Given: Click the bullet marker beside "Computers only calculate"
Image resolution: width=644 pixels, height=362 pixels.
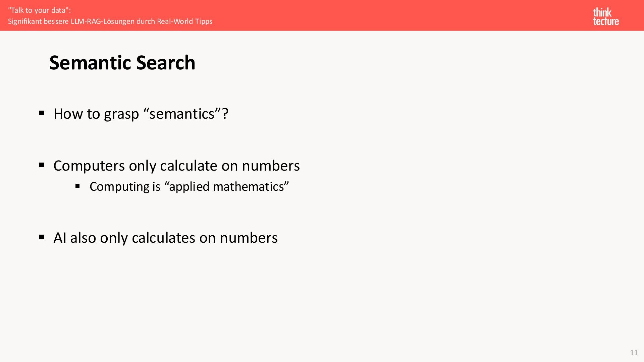Looking at the screenshot, I should click(x=42, y=165).
